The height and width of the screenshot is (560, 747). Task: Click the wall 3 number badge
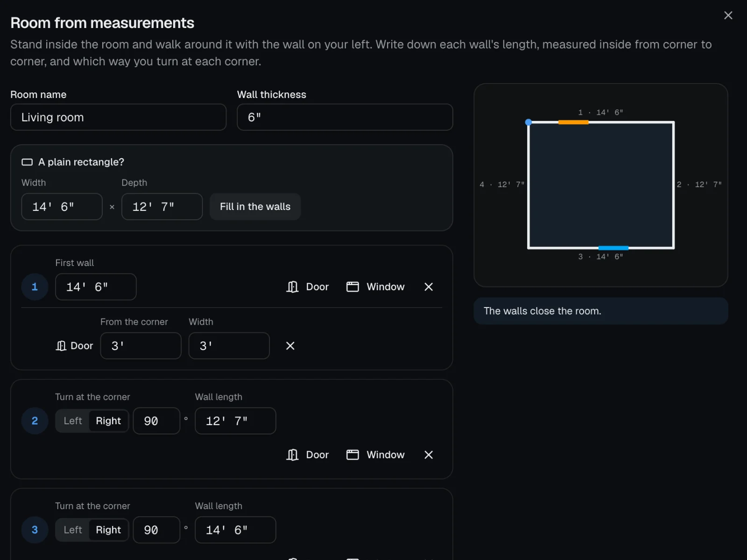pyautogui.click(x=35, y=530)
